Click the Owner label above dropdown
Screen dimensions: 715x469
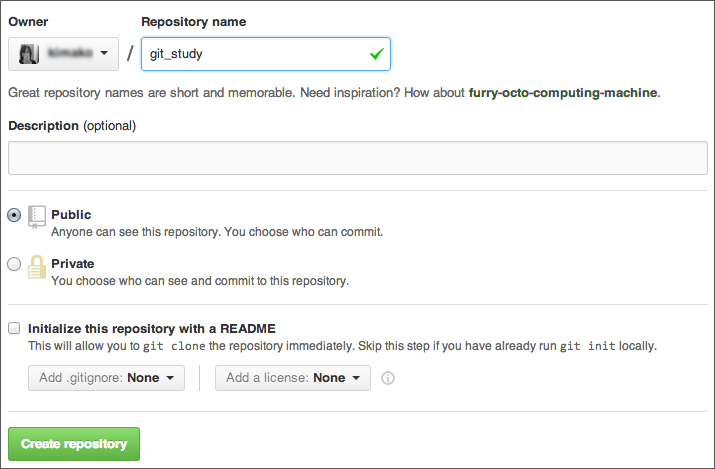click(x=28, y=21)
